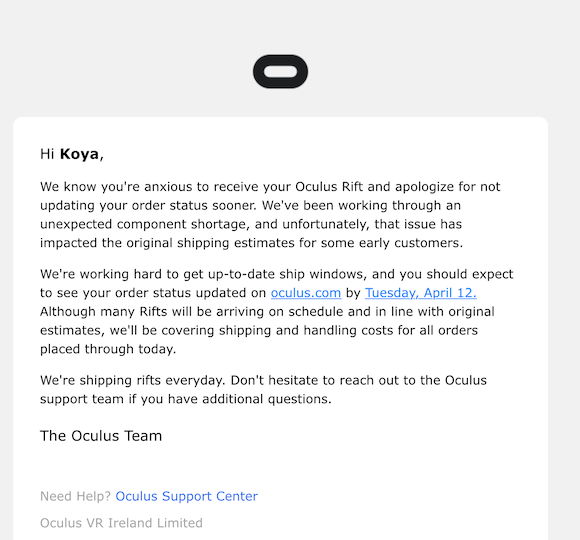Click the Oculus VR Ireland Limited text
The height and width of the screenshot is (540, 580).
(x=121, y=523)
